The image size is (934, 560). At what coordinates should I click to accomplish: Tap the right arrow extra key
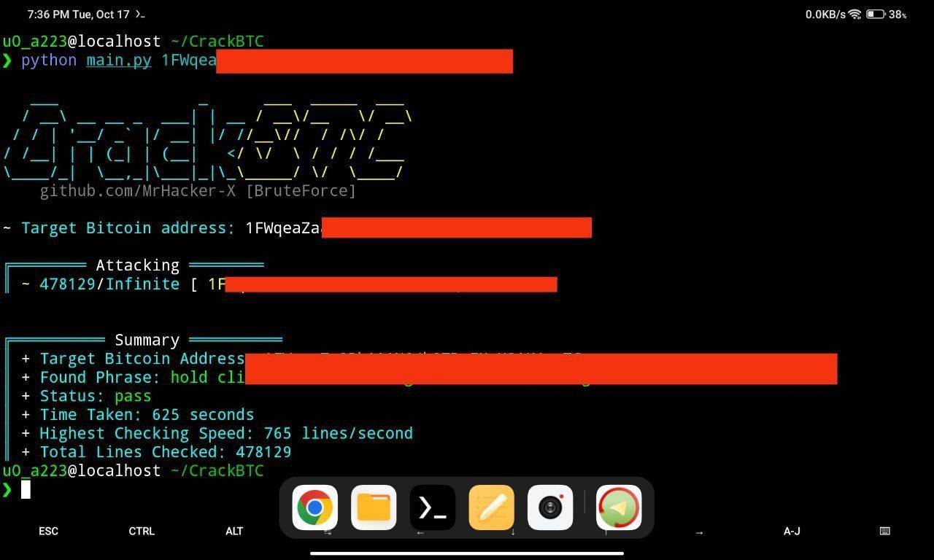(699, 532)
